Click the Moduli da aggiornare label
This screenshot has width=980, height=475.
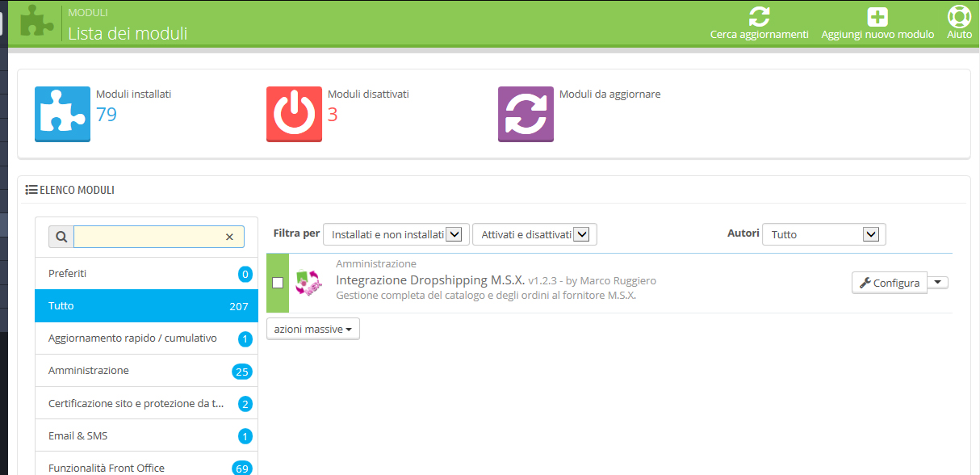[x=610, y=94]
